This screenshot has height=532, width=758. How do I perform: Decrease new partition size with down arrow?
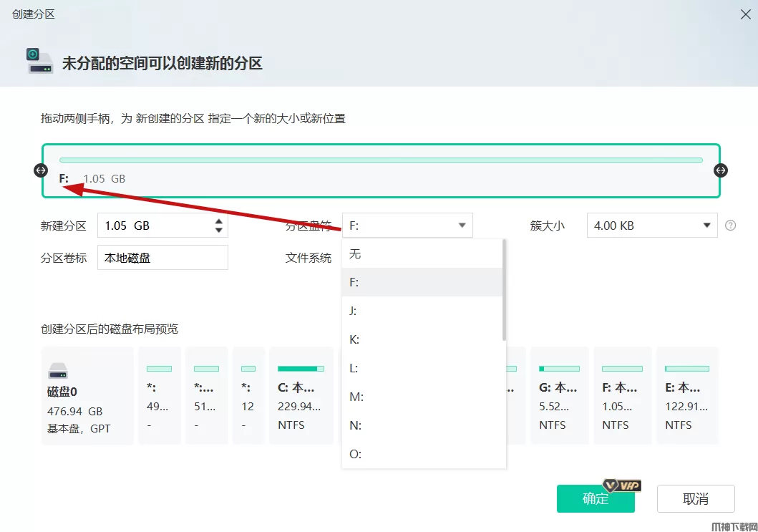tap(218, 230)
